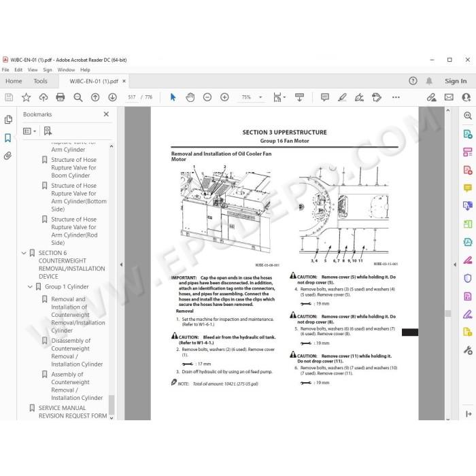Add the file to Starred
The image size is (476, 476).
coord(26,97)
